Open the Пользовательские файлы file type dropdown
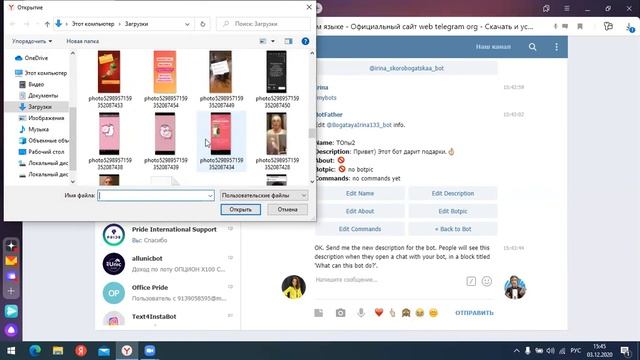640x360 pixels. coord(264,196)
